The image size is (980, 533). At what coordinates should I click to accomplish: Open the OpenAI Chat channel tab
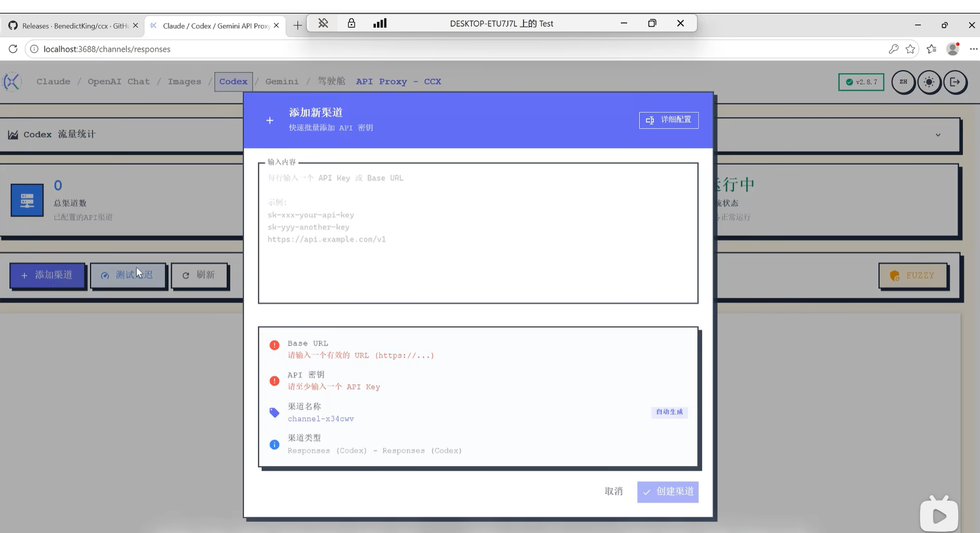click(x=119, y=82)
